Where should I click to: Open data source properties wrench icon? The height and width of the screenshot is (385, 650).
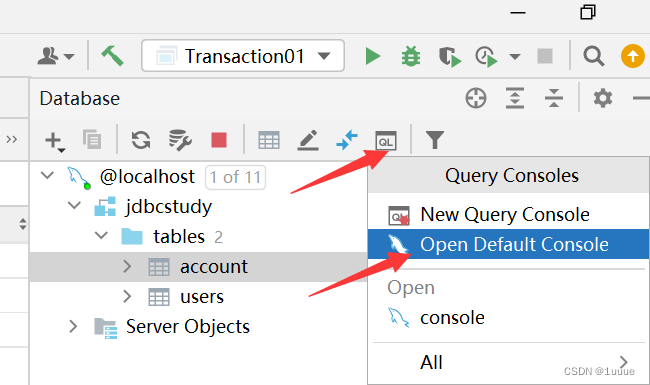tap(180, 140)
